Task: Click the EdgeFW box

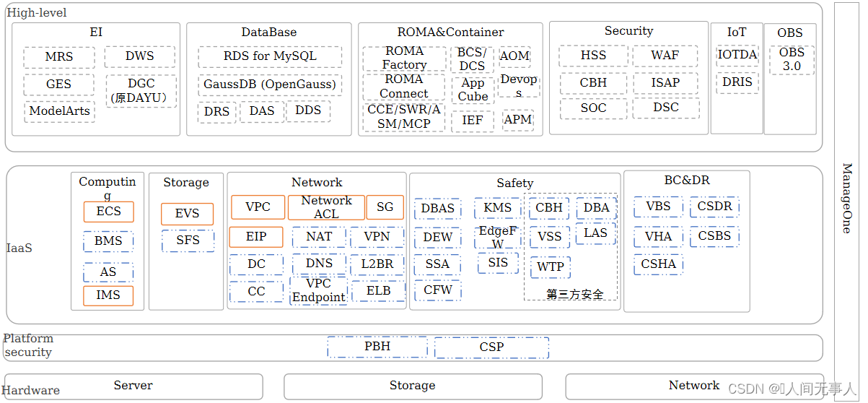Action: pyautogui.click(x=498, y=238)
